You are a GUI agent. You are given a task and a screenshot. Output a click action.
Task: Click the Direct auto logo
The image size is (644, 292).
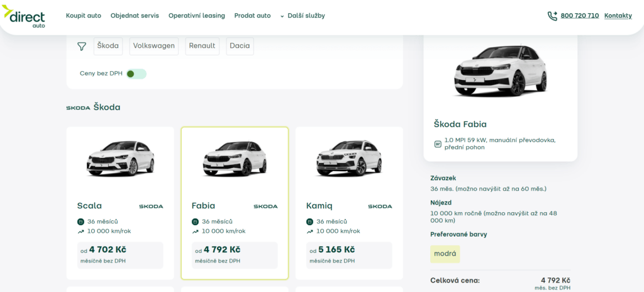(x=24, y=16)
